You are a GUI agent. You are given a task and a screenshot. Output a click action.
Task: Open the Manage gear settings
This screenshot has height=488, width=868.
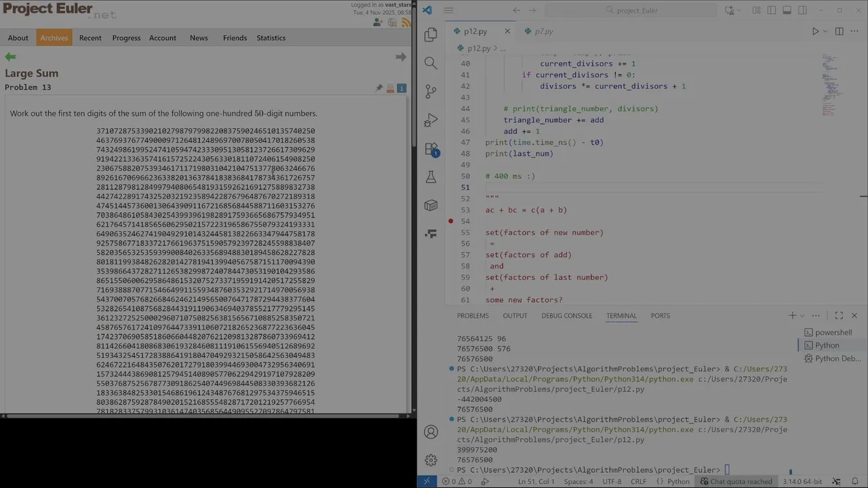[x=431, y=460]
